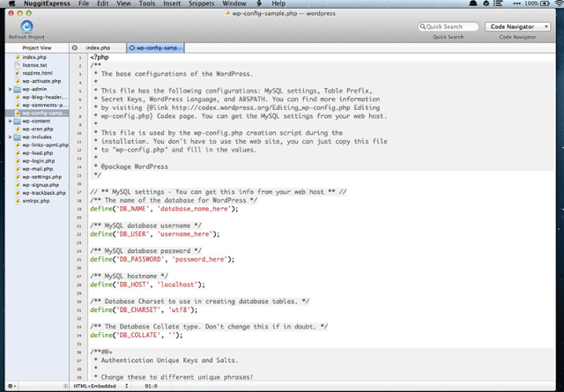Click the wp-content folder icon
Screen dimensions: 564x392
[17, 122]
